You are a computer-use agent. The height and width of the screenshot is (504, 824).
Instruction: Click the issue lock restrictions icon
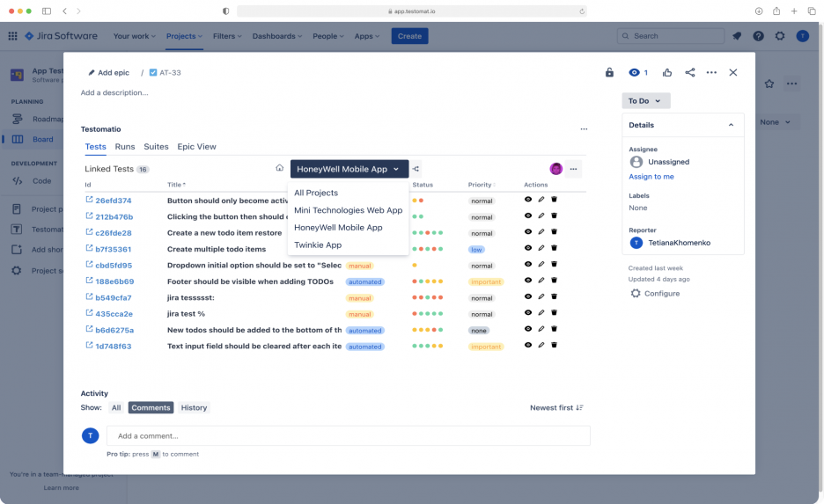coord(609,72)
